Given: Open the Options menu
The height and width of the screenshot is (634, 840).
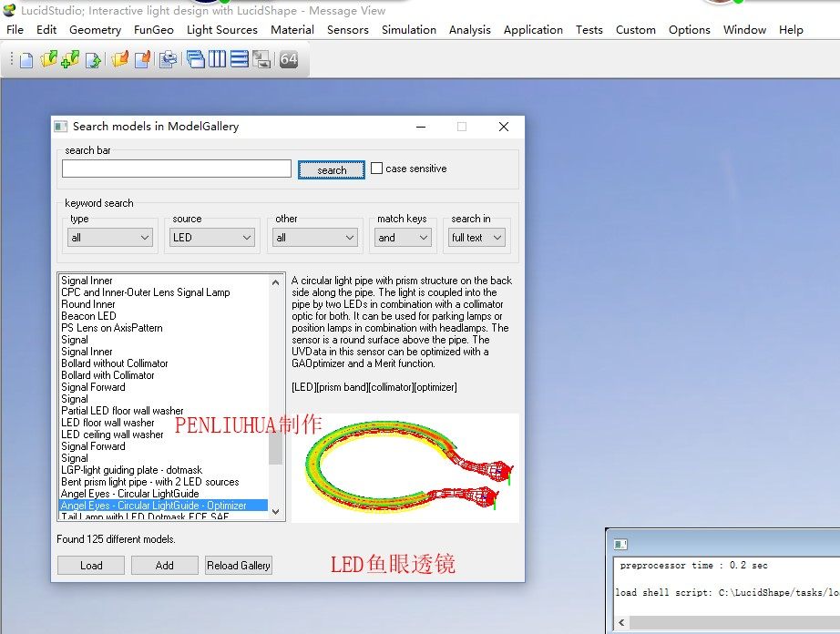Looking at the screenshot, I should click(690, 29).
